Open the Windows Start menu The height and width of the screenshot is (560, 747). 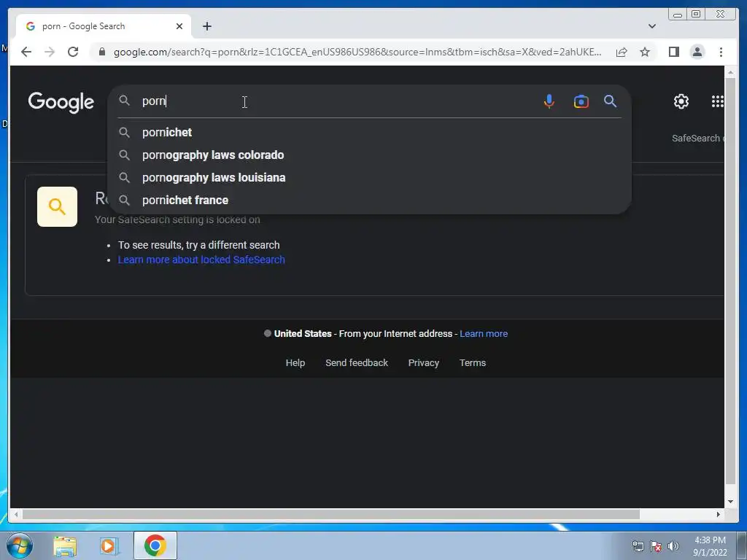[x=19, y=545]
